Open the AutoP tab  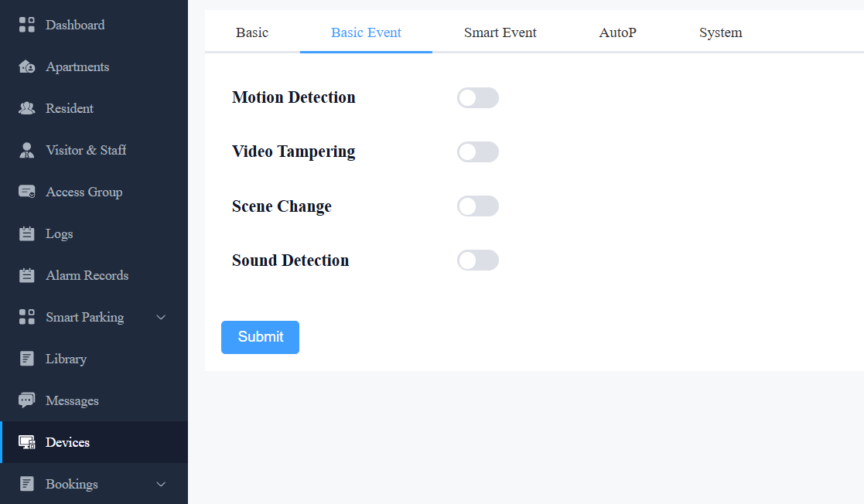[x=617, y=32]
